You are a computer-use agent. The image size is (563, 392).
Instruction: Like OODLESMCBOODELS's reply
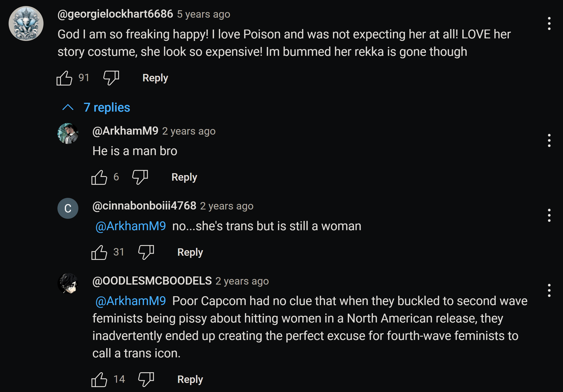pos(99,379)
